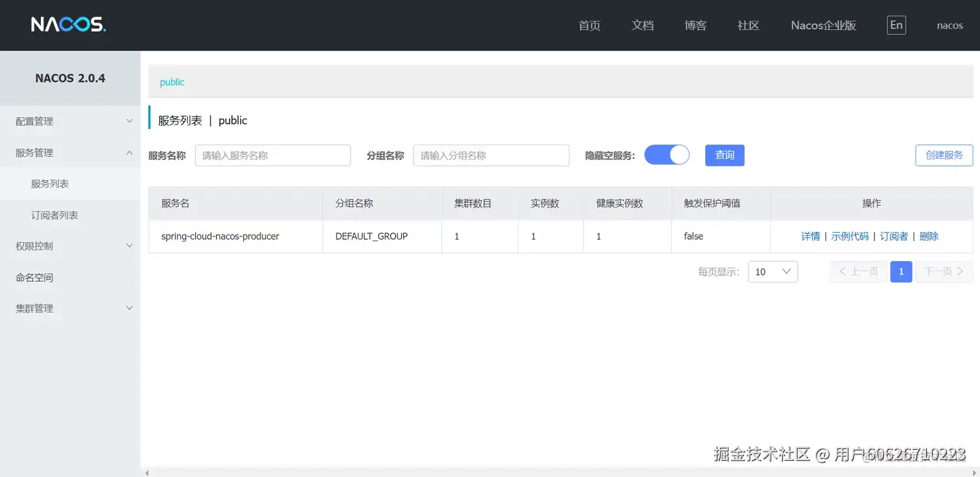Click the 查询 button
The height and width of the screenshot is (477, 980).
pos(725,155)
